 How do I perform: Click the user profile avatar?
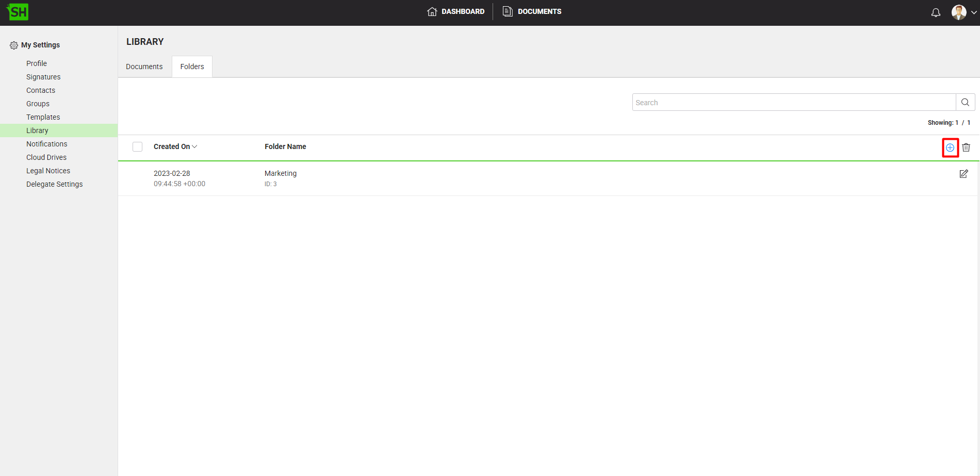958,12
